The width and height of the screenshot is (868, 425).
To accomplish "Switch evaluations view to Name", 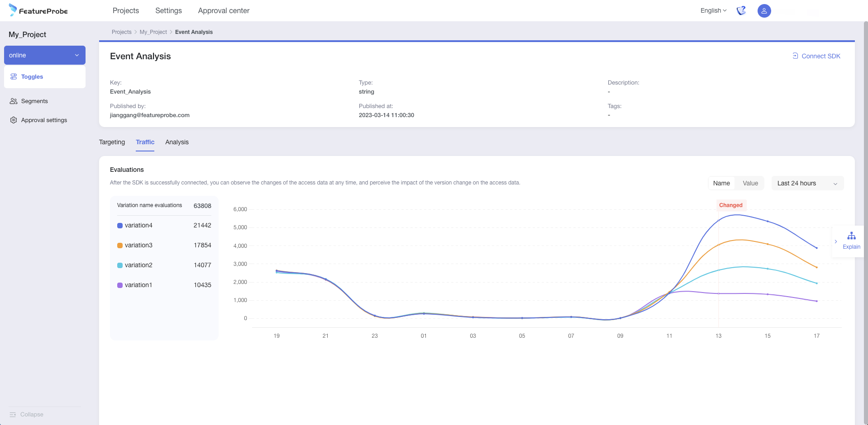I will (x=721, y=183).
